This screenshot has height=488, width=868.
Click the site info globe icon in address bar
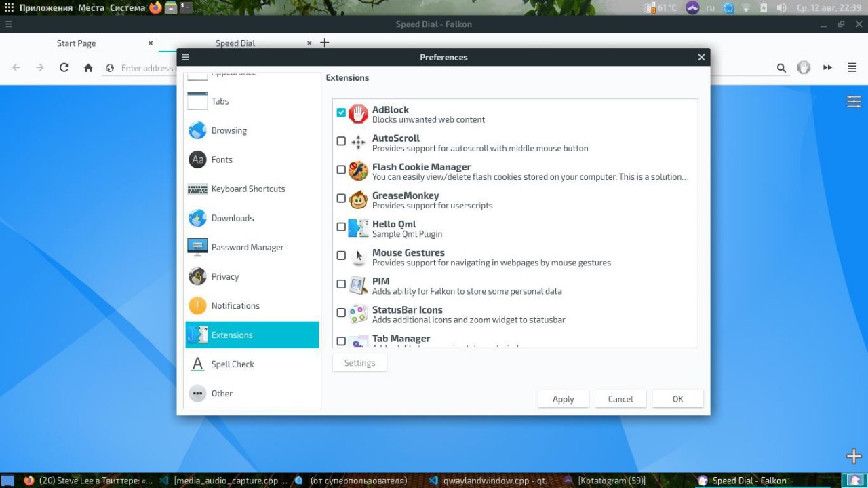tap(110, 68)
